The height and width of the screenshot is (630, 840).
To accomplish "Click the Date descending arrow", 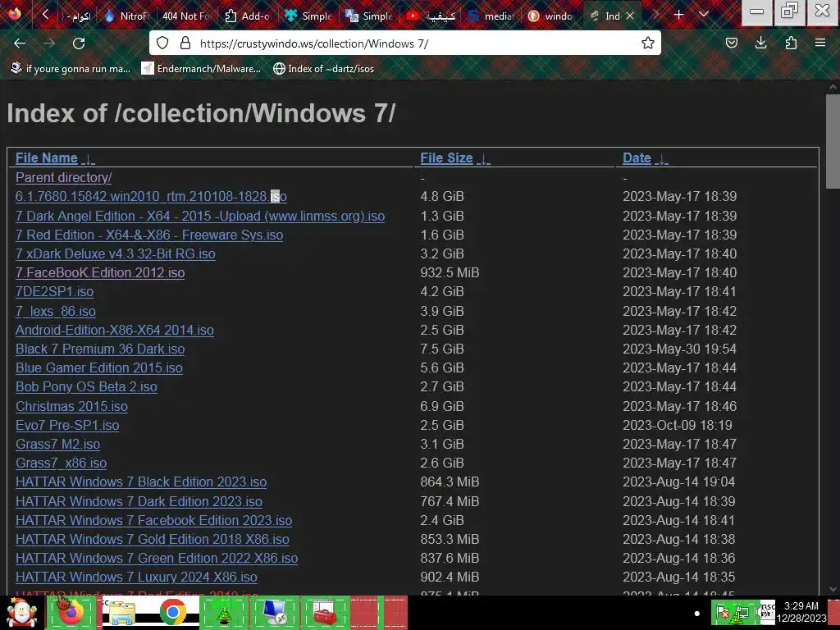I will (x=662, y=159).
